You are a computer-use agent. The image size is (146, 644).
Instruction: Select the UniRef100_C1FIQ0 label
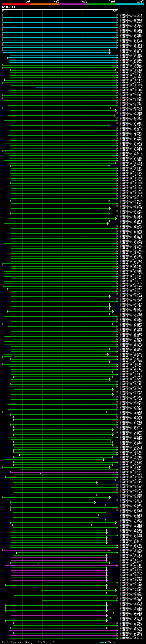(131, 55)
